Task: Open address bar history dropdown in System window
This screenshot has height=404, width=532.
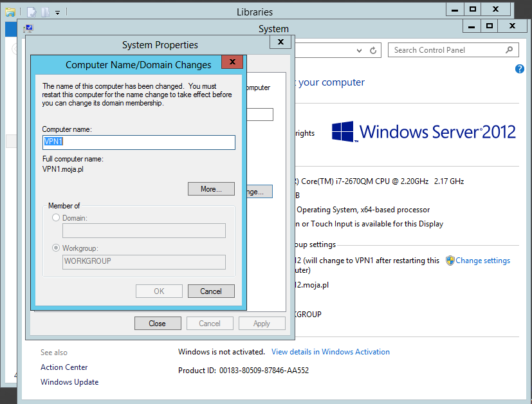Action: pos(359,51)
